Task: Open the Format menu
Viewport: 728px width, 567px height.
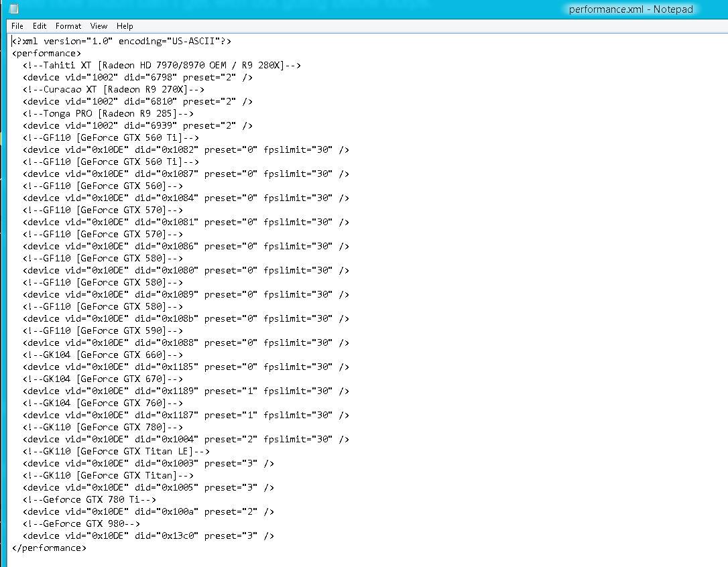Action: click(68, 26)
